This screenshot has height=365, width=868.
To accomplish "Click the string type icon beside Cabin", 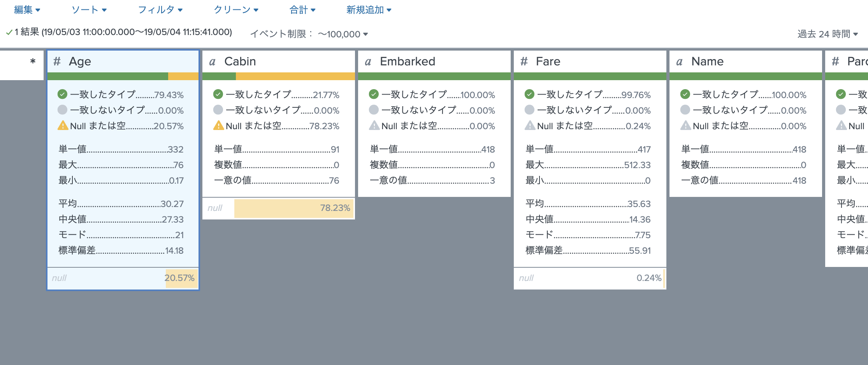I will tap(213, 62).
